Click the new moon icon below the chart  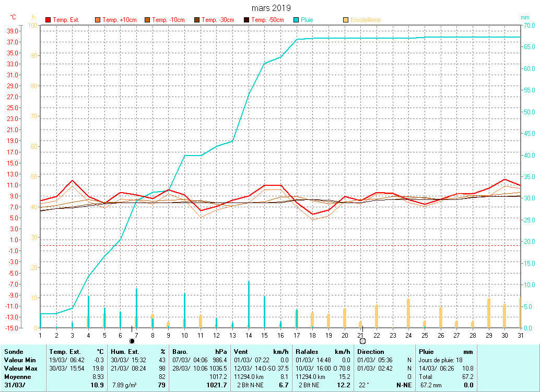click(x=132, y=341)
